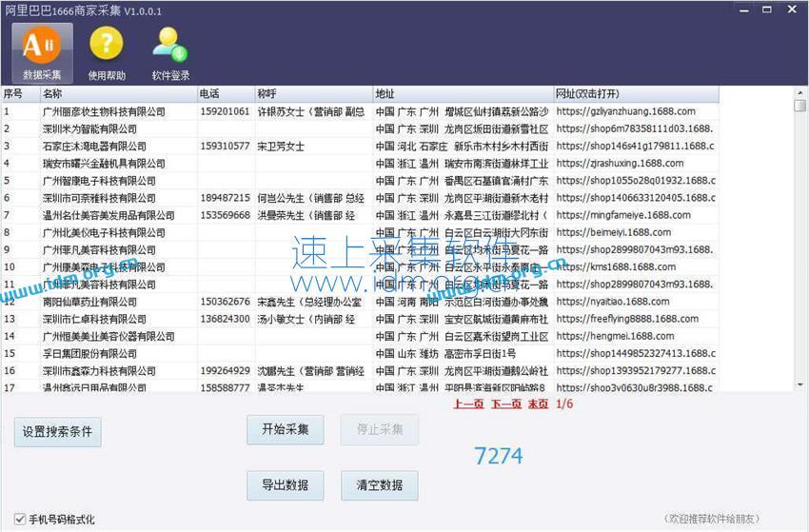This screenshot has width=809, height=532.
Task: Go to next page via 下一页
Action: (505, 404)
